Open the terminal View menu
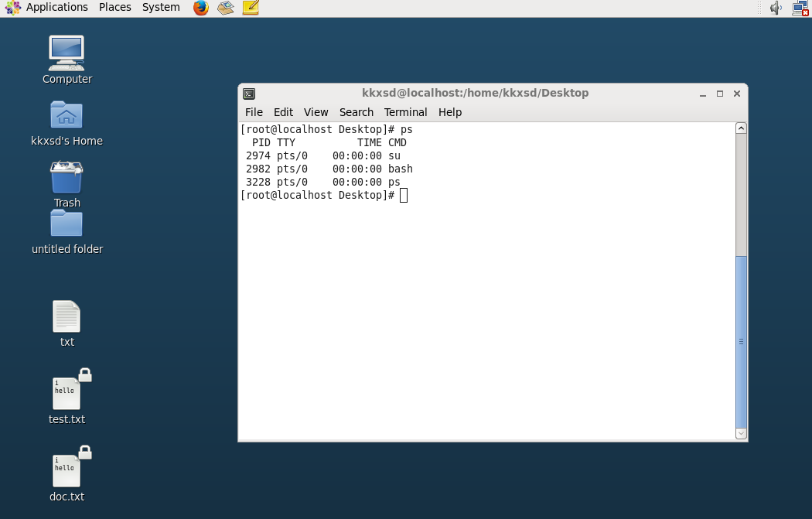Image resolution: width=812 pixels, height=519 pixels. click(316, 112)
